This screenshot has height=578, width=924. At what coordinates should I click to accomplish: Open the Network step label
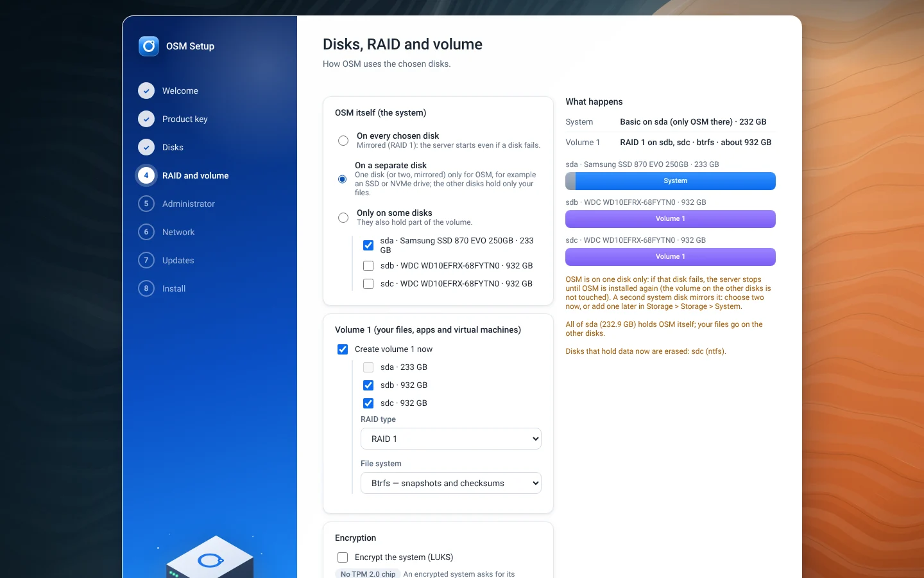point(178,232)
